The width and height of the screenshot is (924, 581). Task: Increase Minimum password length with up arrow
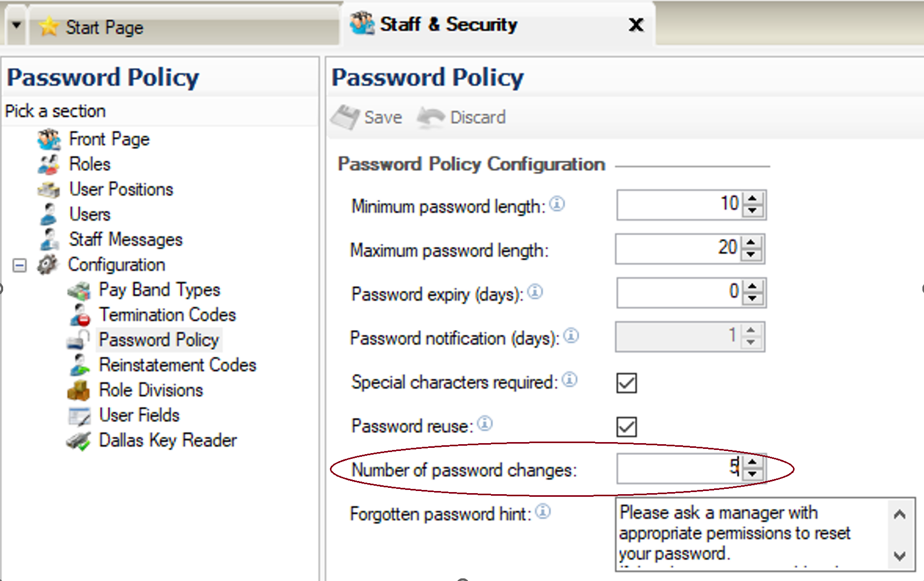[x=752, y=199]
